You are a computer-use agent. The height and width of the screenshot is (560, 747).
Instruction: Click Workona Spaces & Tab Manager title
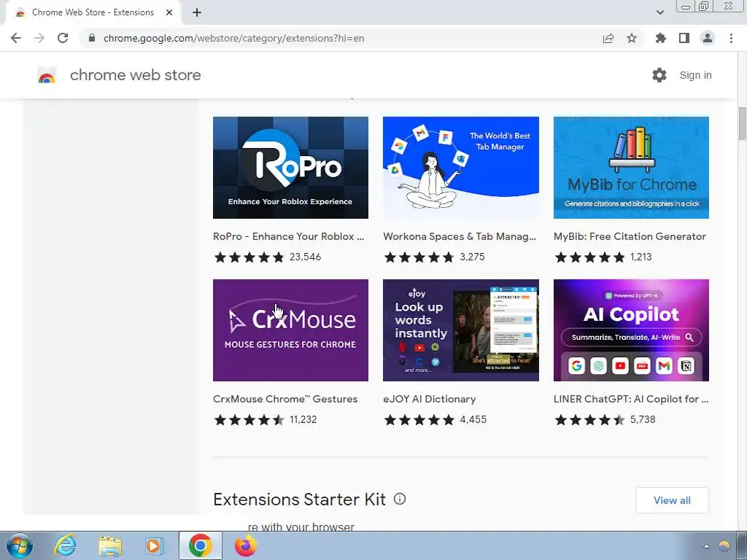click(x=460, y=237)
